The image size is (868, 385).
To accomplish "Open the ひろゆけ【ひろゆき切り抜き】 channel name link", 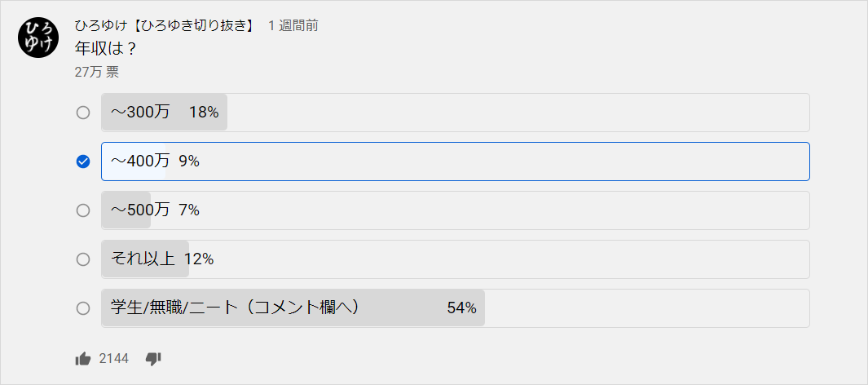I will click(x=165, y=25).
